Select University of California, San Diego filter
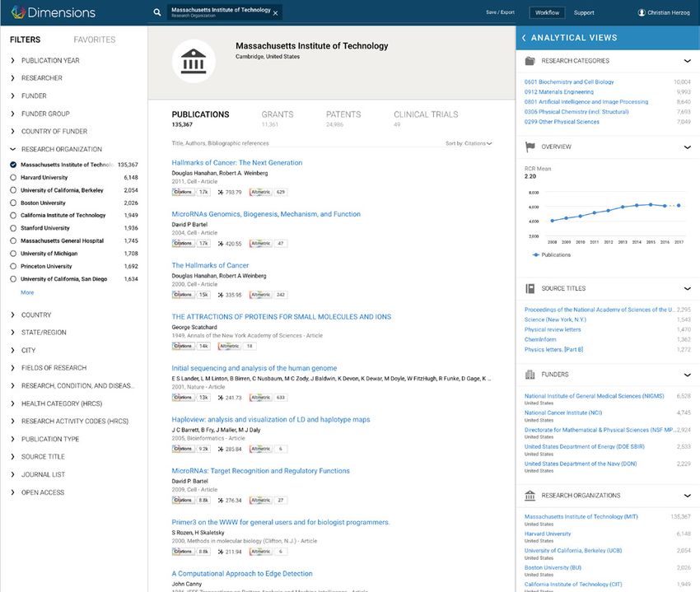700x592 pixels. pyautogui.click(x=13, y=279)
